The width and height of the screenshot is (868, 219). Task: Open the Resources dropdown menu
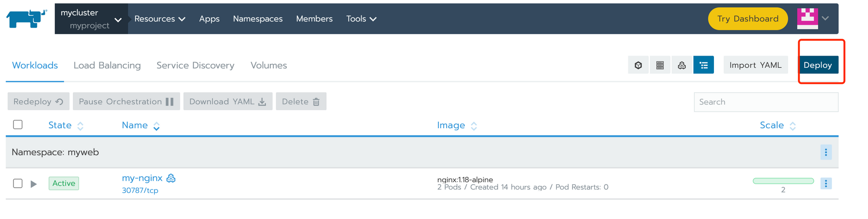(160, 19)
